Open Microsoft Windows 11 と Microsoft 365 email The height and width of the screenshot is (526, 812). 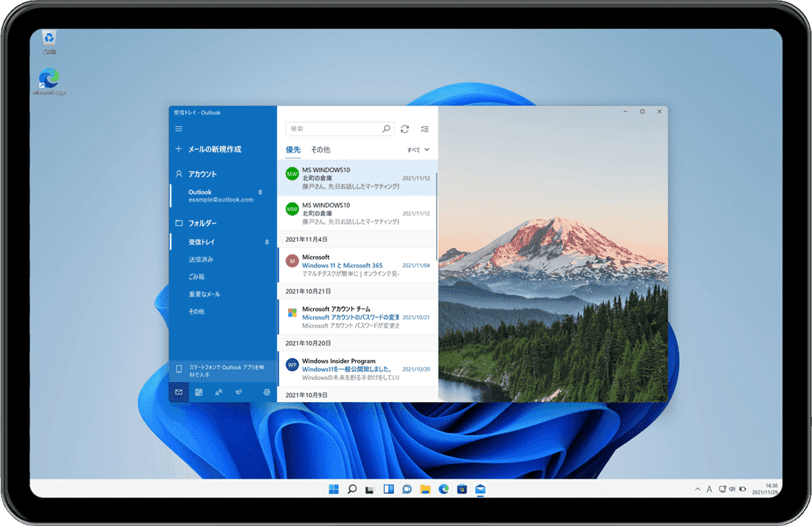tap(357, 265)
